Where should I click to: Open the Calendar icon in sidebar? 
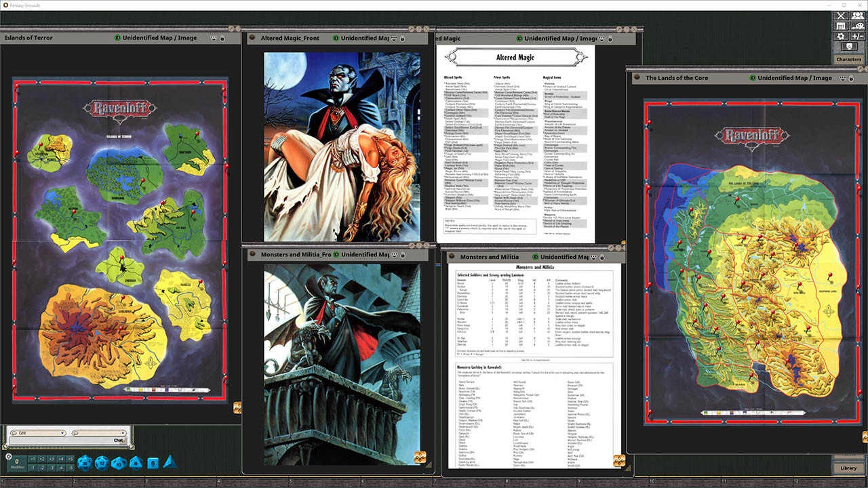pos(841,26)
